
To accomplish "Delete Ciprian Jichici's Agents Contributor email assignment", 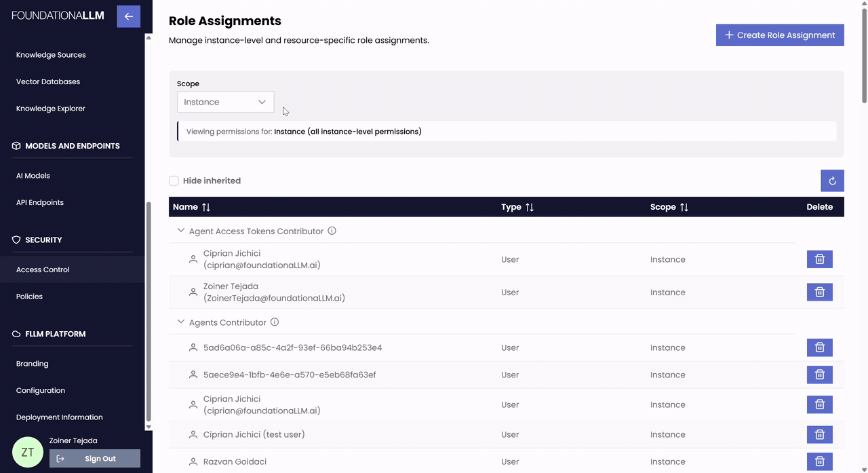I will (819, 404).
